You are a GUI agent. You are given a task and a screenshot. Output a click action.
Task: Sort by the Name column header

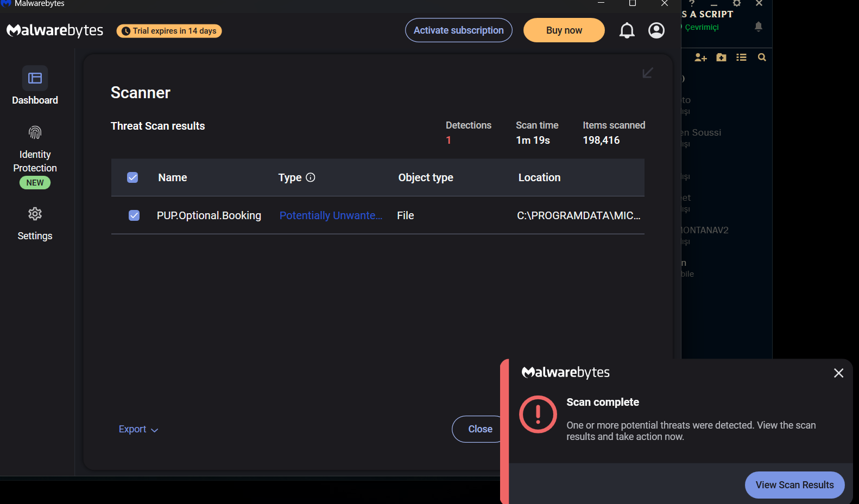click(x=173, y=177)
